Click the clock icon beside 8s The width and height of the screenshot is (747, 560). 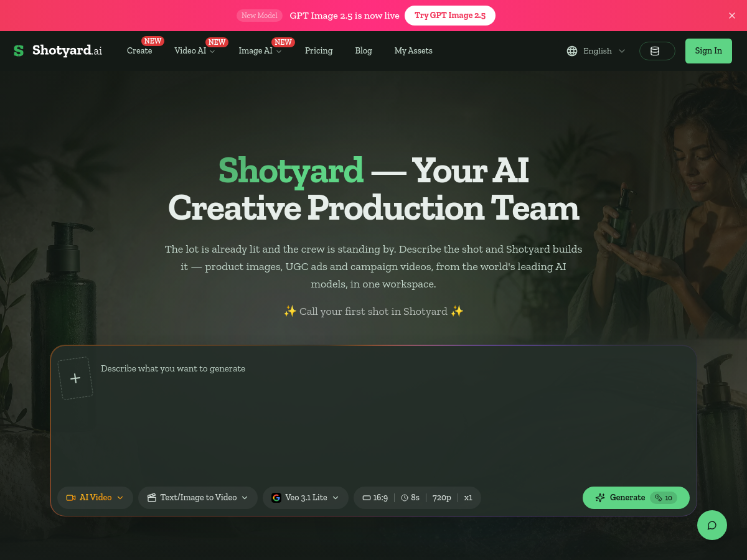pos(405,498)
